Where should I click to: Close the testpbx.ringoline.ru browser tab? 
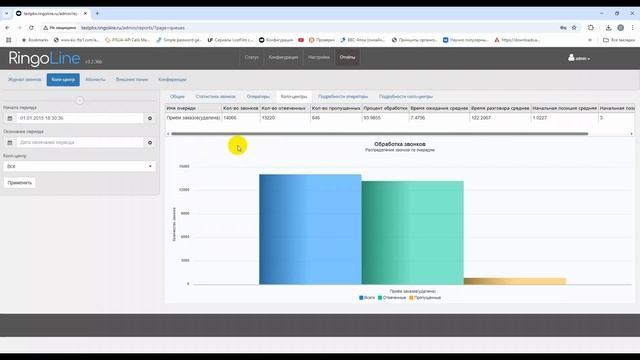85,13
